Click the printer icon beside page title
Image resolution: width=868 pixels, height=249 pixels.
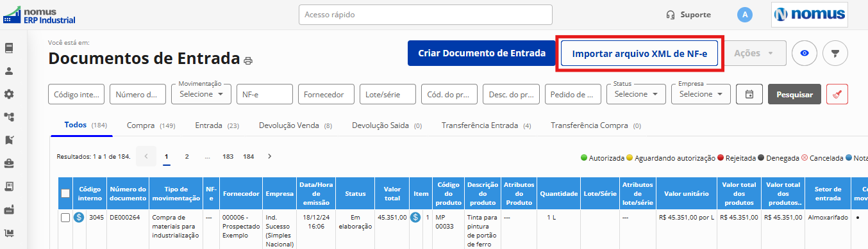pyautogui.click(x=248, y=61)
